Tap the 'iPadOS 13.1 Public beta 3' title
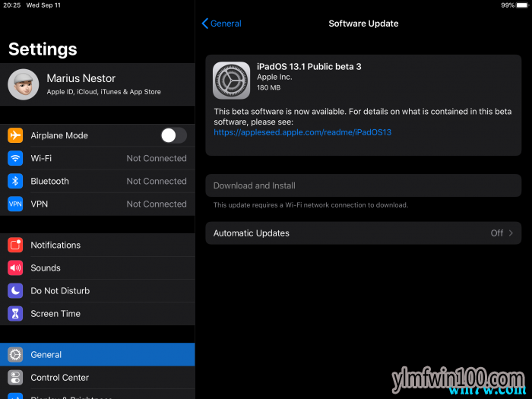The image size is (532, 399). point(309,67)
